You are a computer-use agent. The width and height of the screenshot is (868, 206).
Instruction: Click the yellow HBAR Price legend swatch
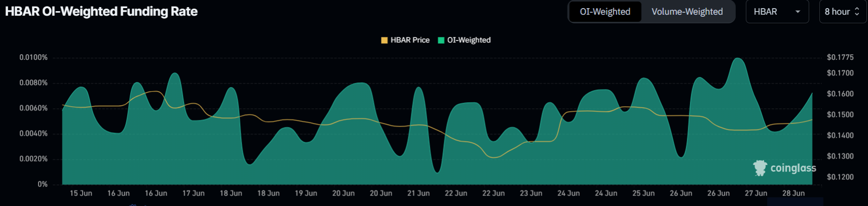click(x=384, y=40)
